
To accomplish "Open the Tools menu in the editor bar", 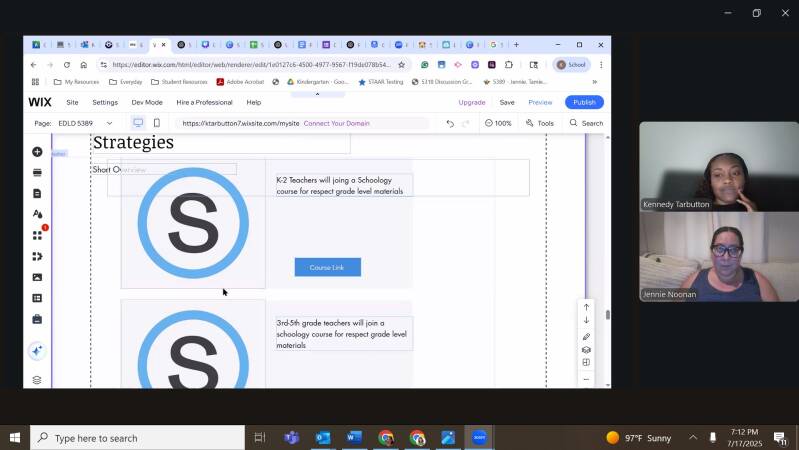I will click(x=540, y=123).
